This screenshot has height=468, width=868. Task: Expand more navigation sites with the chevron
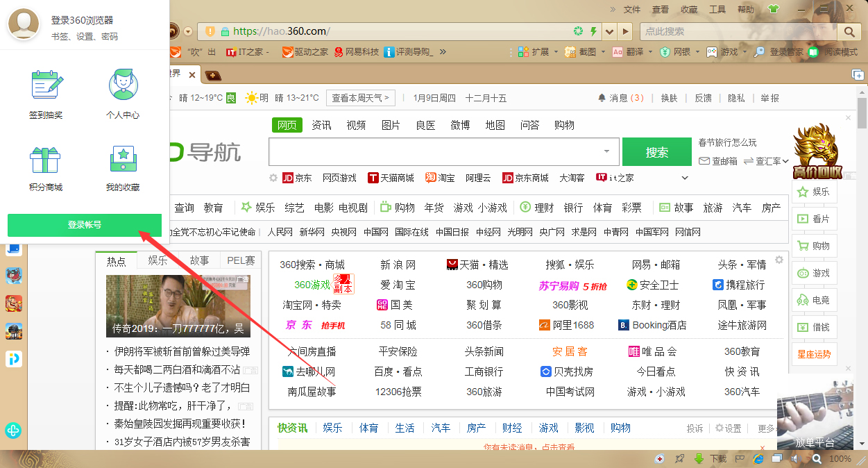click(x=685, y=178)
